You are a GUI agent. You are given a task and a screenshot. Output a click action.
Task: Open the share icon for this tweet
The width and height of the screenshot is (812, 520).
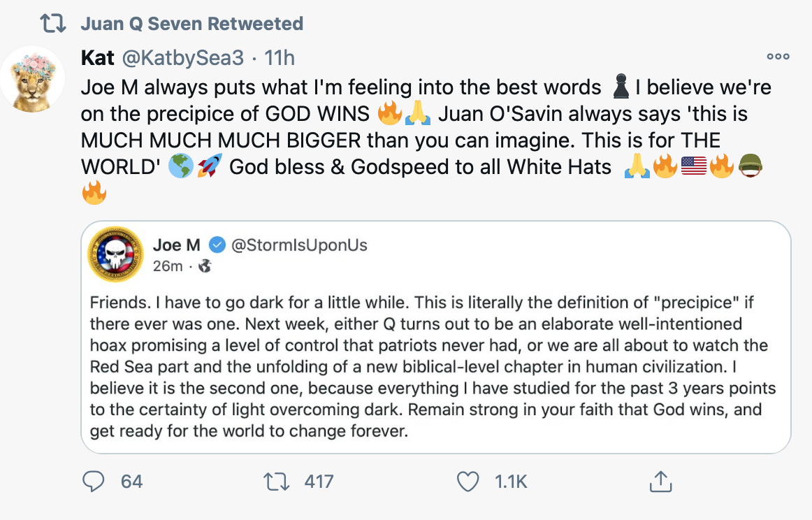tap(660, 481)
